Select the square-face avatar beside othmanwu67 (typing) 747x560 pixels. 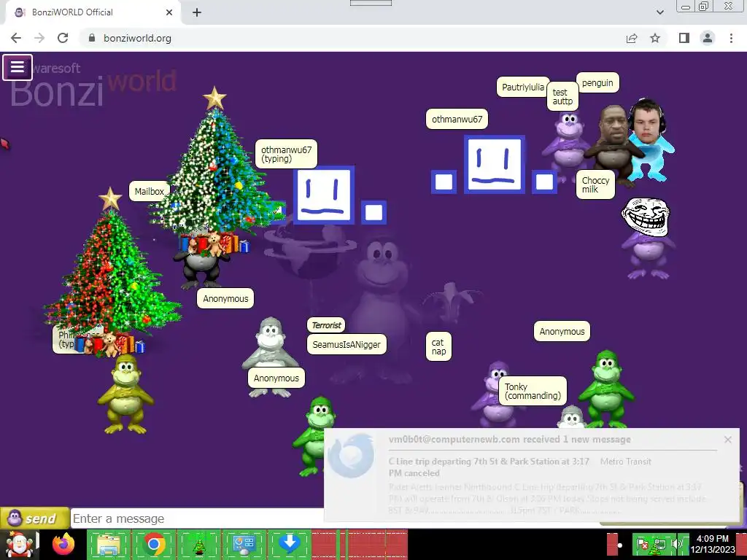[325, 195]
